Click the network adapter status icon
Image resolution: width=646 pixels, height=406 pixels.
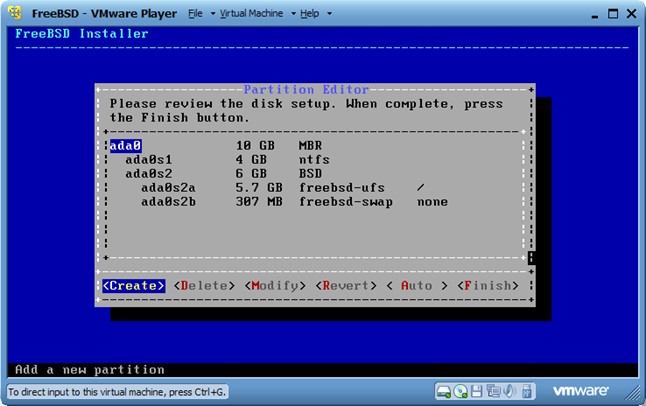click(493, 391)
